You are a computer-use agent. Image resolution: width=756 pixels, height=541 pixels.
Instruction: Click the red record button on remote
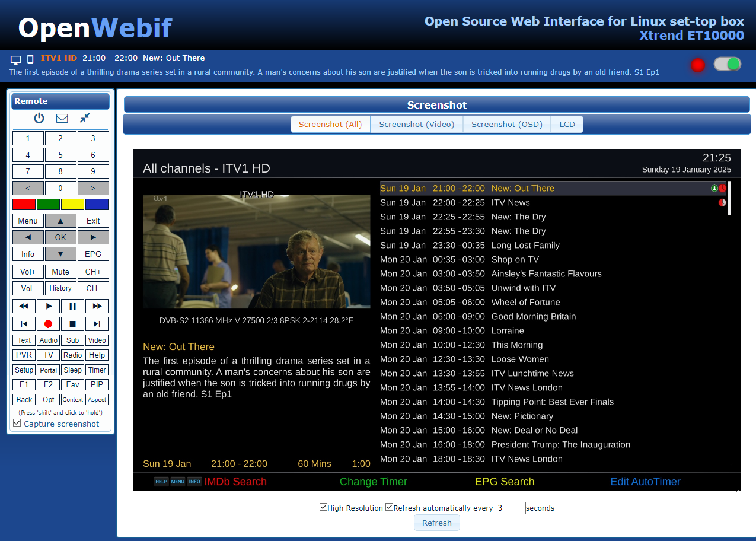pyautogui.click(x=49, y=324)
